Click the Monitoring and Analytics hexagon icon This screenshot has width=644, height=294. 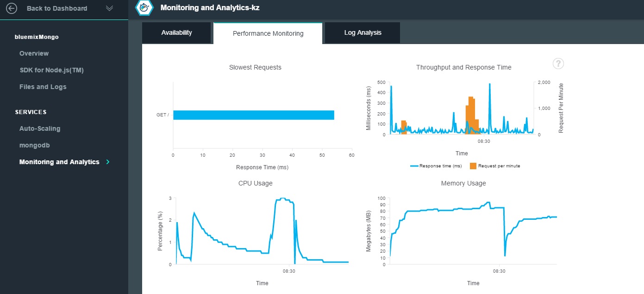click(x=144, y=8)
